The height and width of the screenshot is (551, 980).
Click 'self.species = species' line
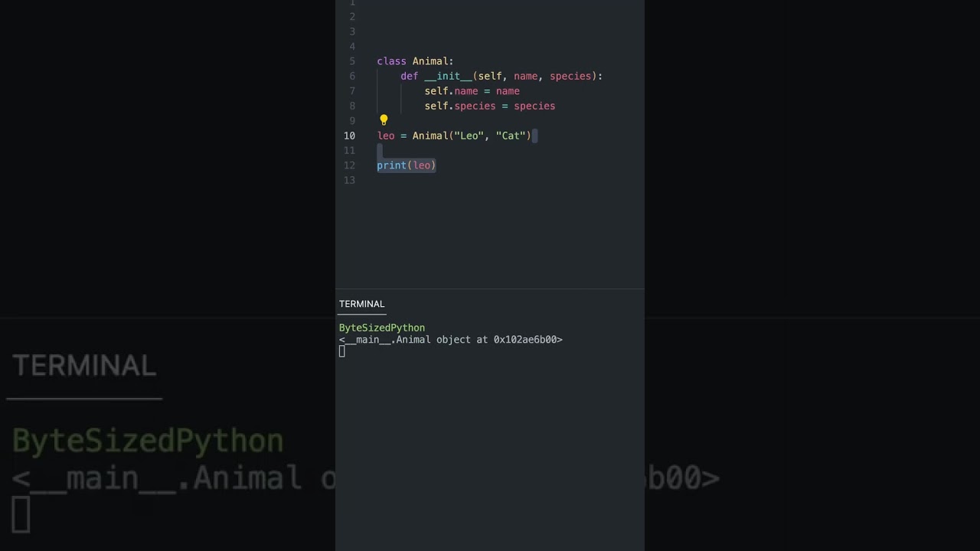(490, 106)
